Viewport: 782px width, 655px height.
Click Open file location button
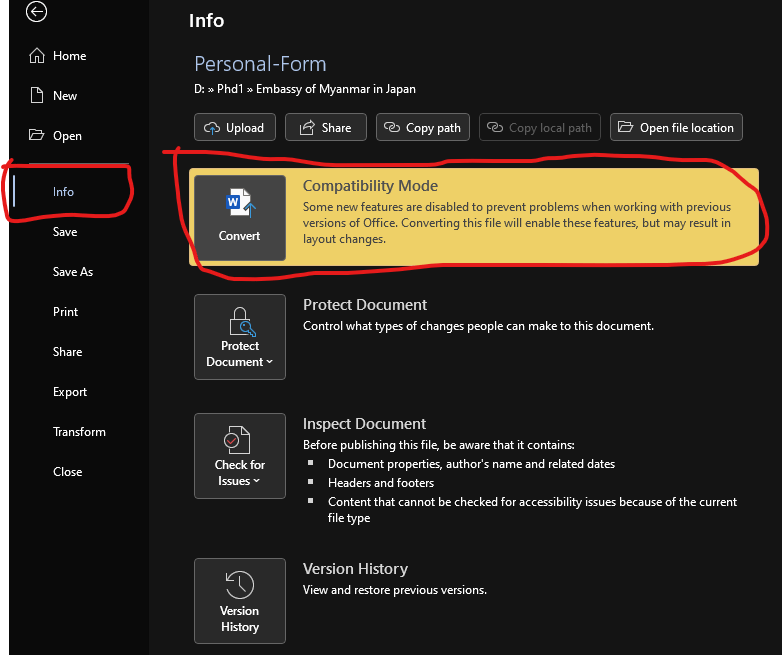676,128
